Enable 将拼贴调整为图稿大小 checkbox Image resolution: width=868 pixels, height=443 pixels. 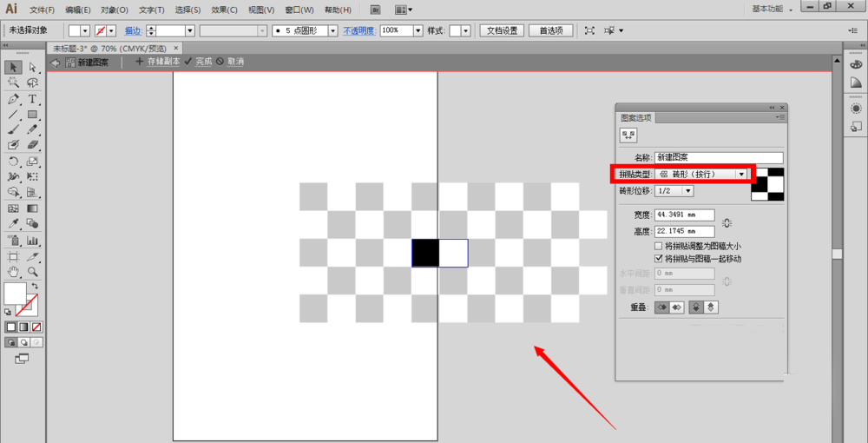[658, 247]
